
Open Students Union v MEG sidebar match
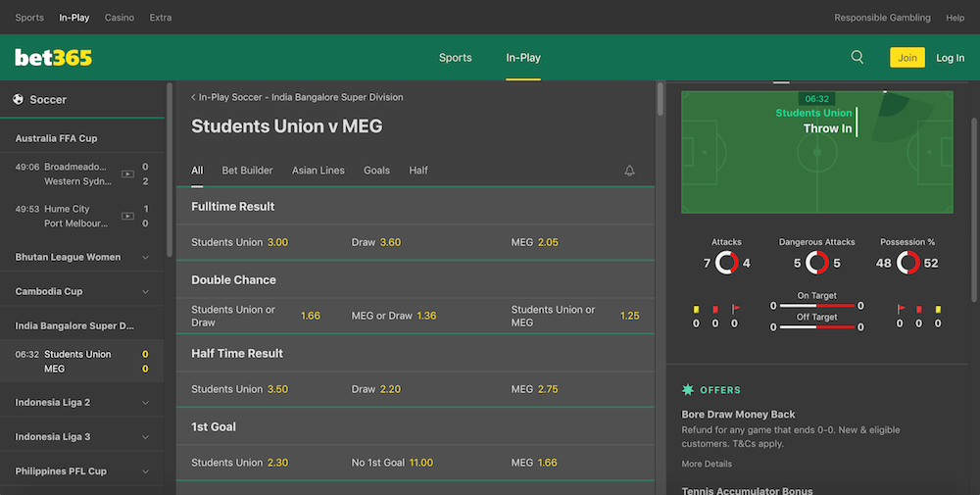[x=82, y=362]
